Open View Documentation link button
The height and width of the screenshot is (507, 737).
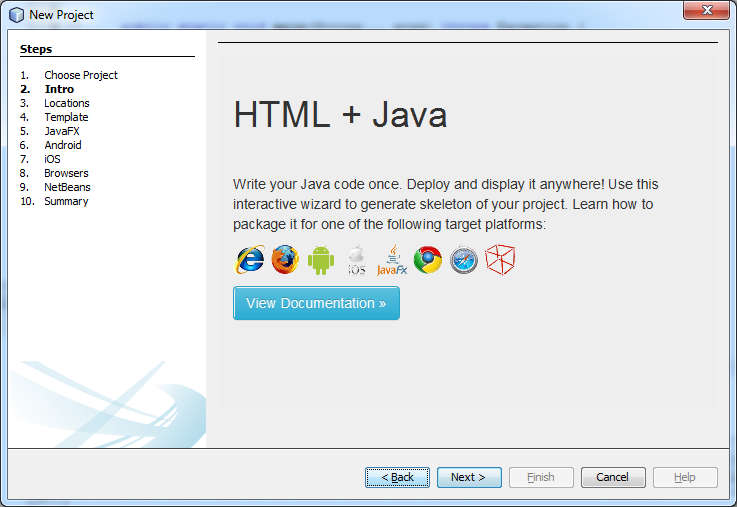[x=316, y=303]
